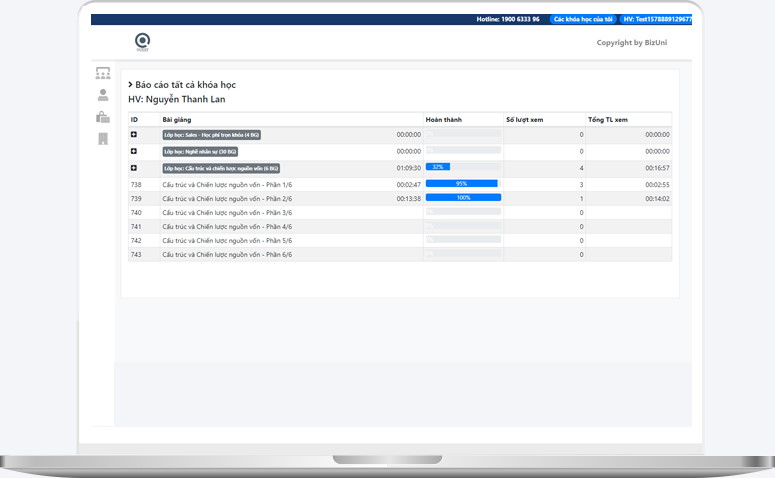Click the Hoàn thành column header
Screen dimensions: 775x478
(444, 119)
